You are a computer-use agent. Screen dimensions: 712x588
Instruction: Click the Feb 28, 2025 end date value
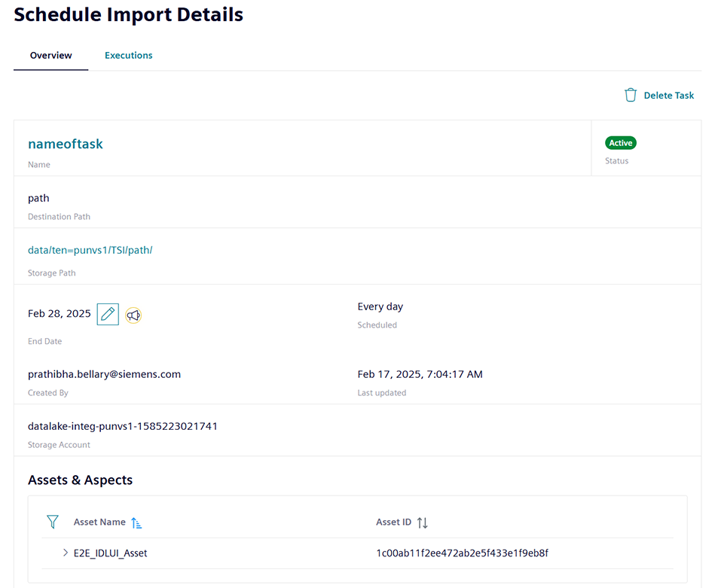59,313
